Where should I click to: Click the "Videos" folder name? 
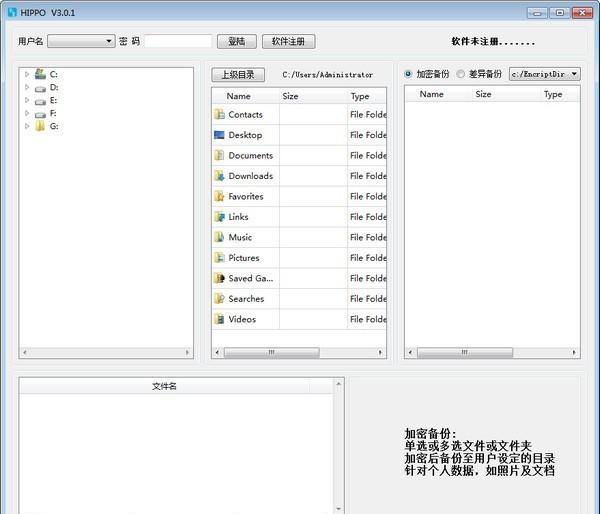[x=242, y=319]
